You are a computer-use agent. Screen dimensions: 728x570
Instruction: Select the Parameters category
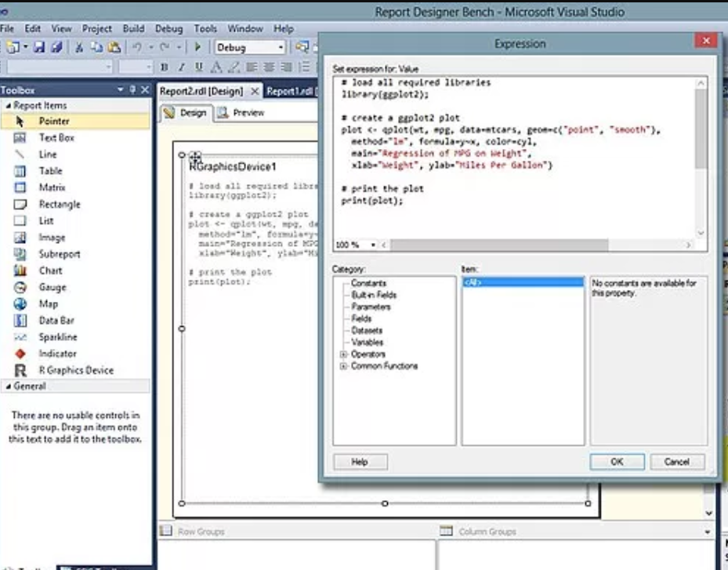pos(371,307)
